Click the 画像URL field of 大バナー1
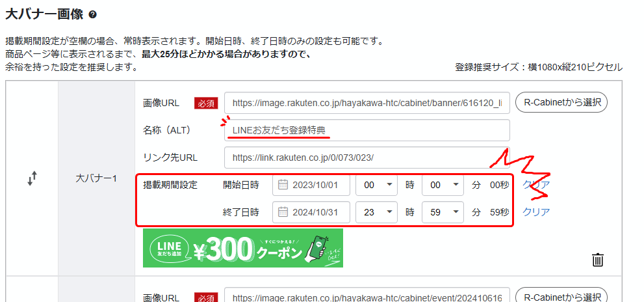The image size is (644, 302). click(367, 103)
